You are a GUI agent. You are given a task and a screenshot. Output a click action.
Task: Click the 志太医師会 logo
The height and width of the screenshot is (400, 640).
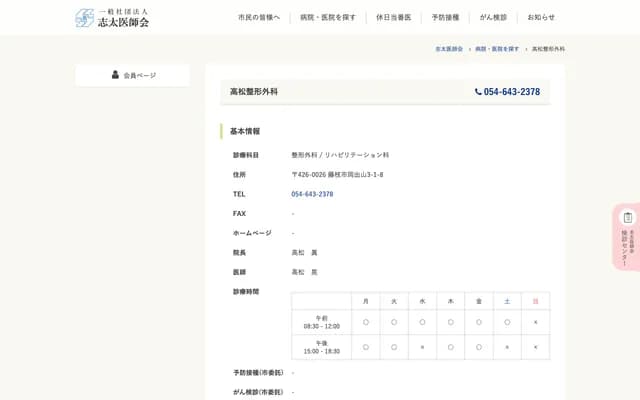[x=112, y=18]
